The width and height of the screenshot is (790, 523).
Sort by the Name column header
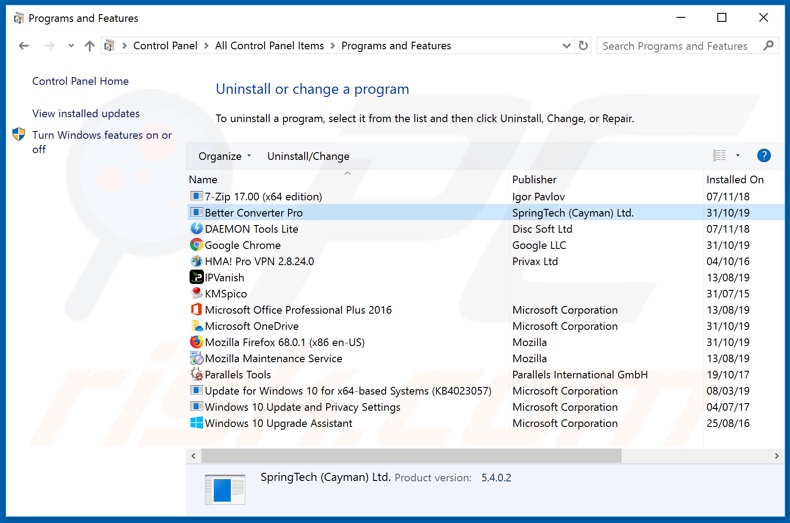coord(348,179)
